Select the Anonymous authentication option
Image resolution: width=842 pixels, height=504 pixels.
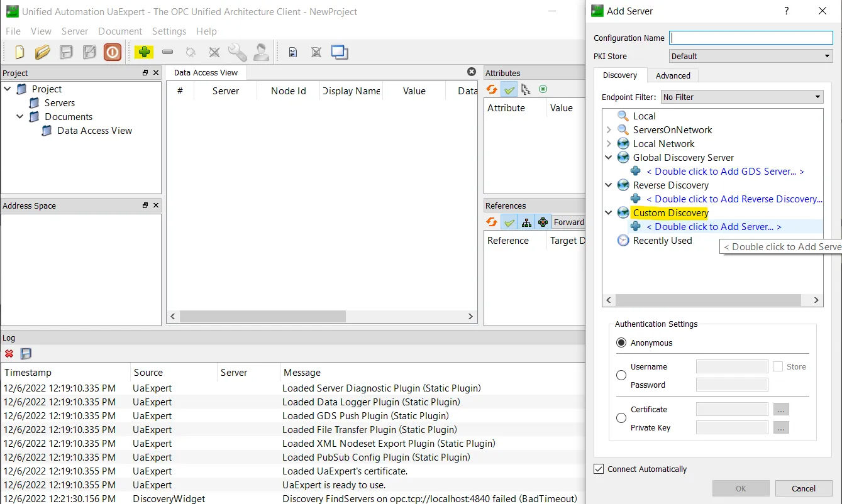621,342
